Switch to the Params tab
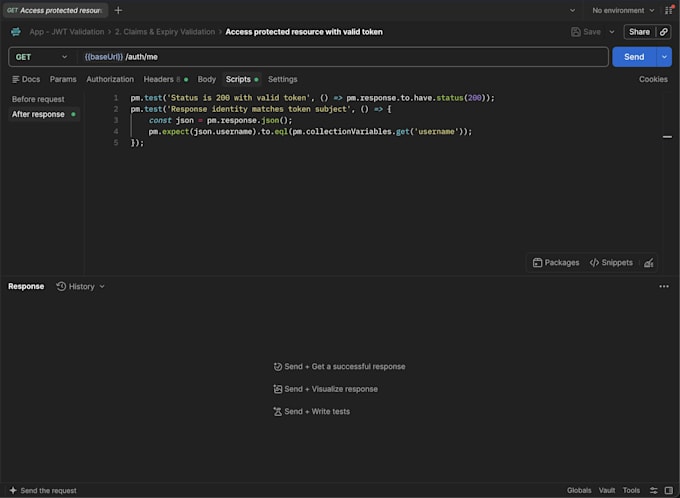This screenshot has height=498, width=680. click(63, 79)
